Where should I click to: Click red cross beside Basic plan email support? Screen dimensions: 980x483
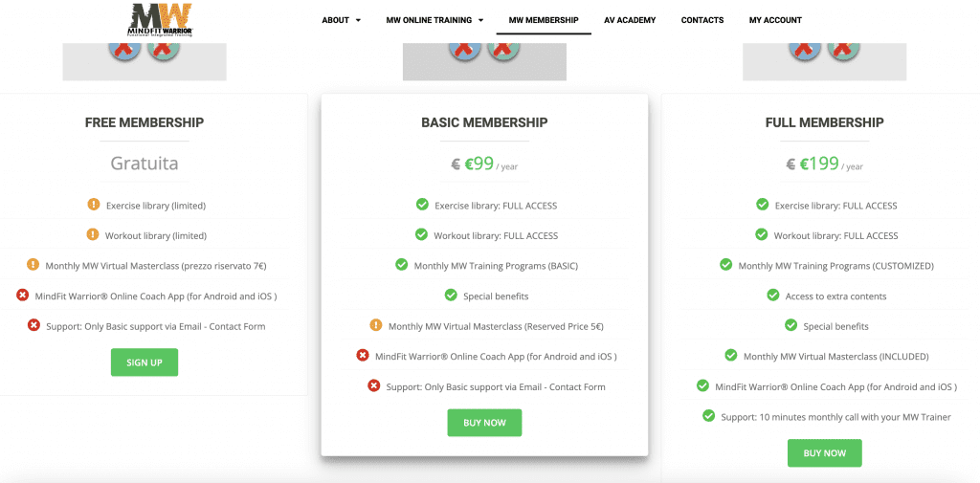(x=374, y=385)
